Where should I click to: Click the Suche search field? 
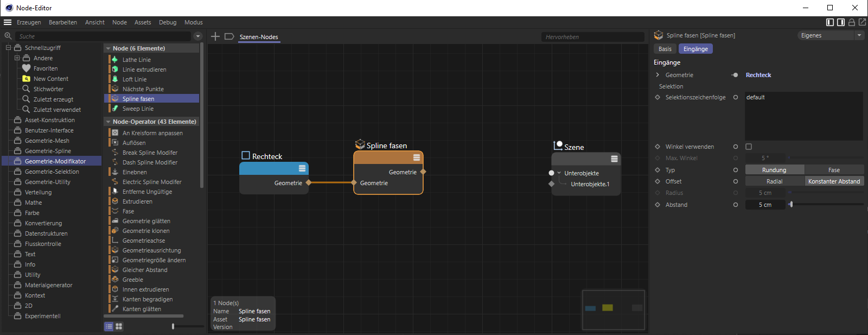pyautogui.click(x=103, y=36)
